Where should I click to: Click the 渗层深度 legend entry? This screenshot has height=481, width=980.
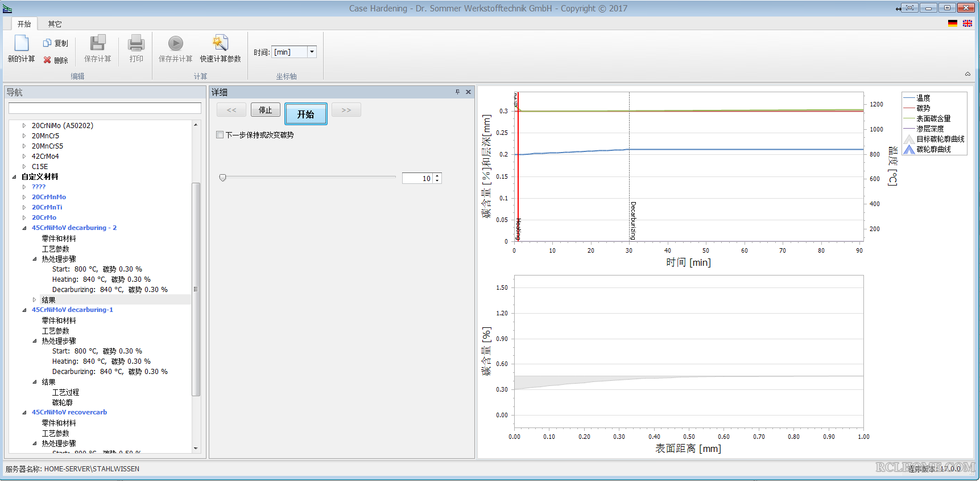coord(930,129)
